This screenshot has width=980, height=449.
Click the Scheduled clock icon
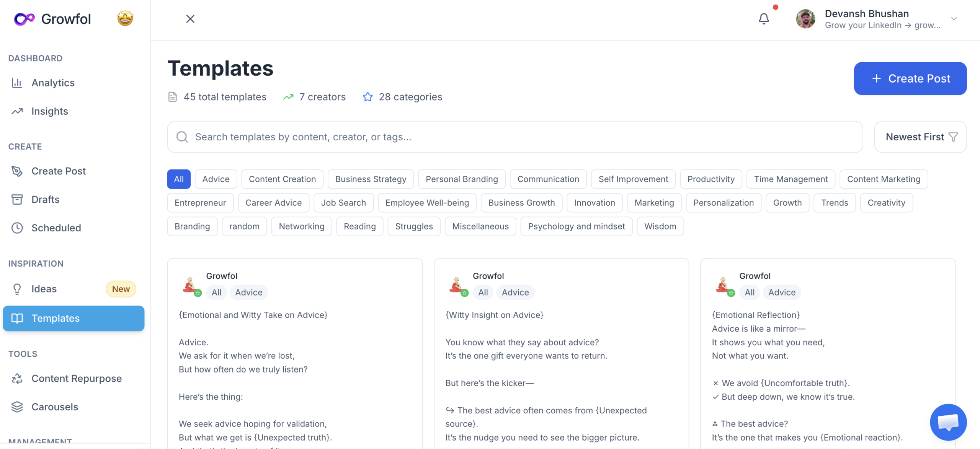click(x=18, y=228)
